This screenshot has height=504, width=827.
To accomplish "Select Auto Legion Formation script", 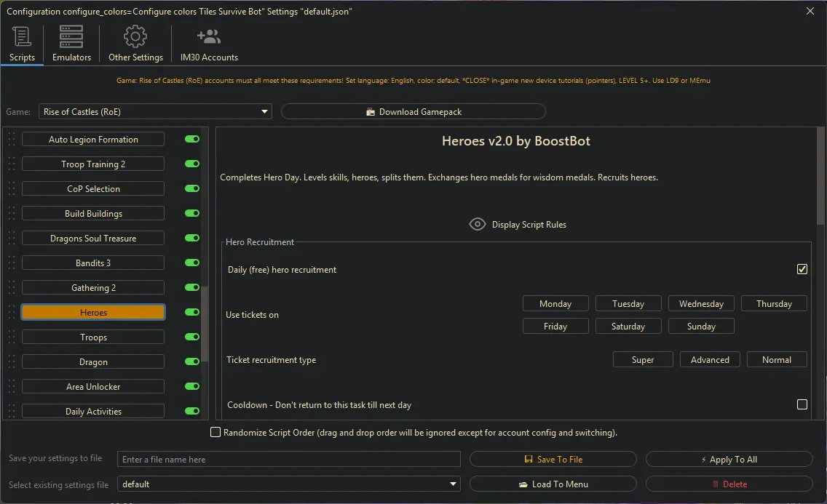I will click(x=93, y=139).
